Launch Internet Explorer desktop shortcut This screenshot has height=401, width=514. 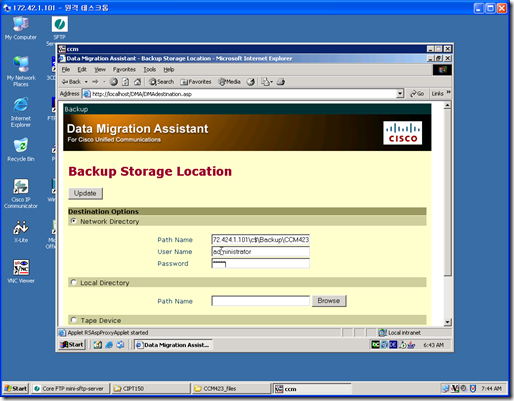pyautogui.click(x=21, y=112)
